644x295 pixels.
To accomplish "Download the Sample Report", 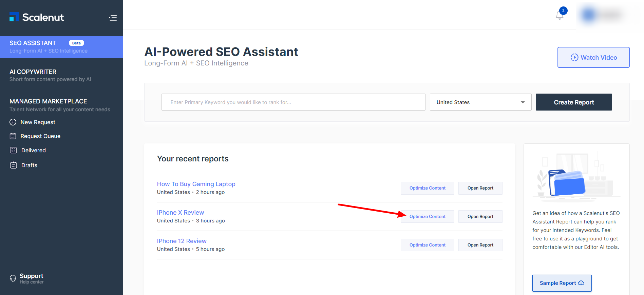I will click(562, 283).
